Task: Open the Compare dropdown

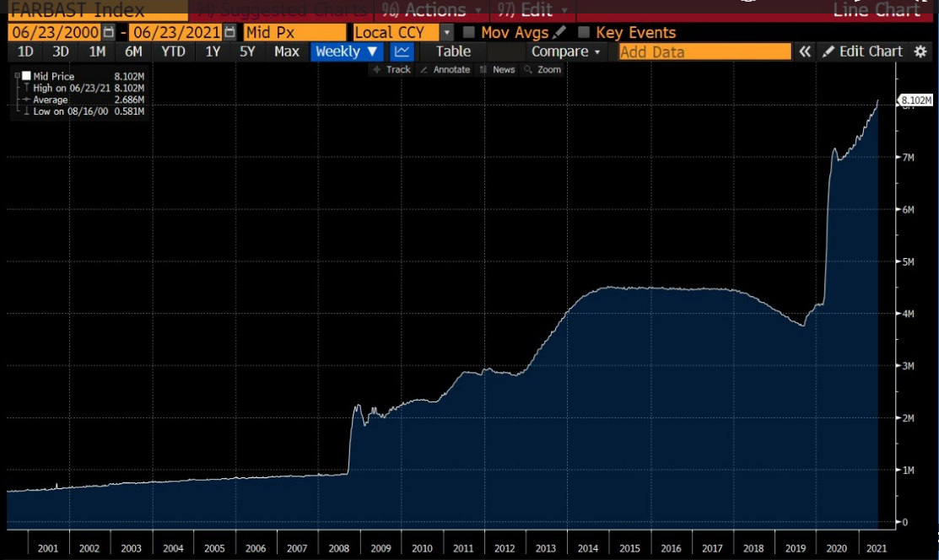Action: click(566, 51)
